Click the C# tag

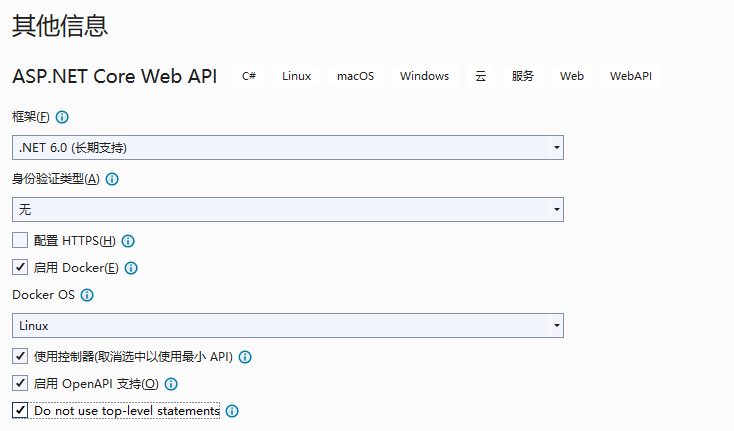(249, 76)
